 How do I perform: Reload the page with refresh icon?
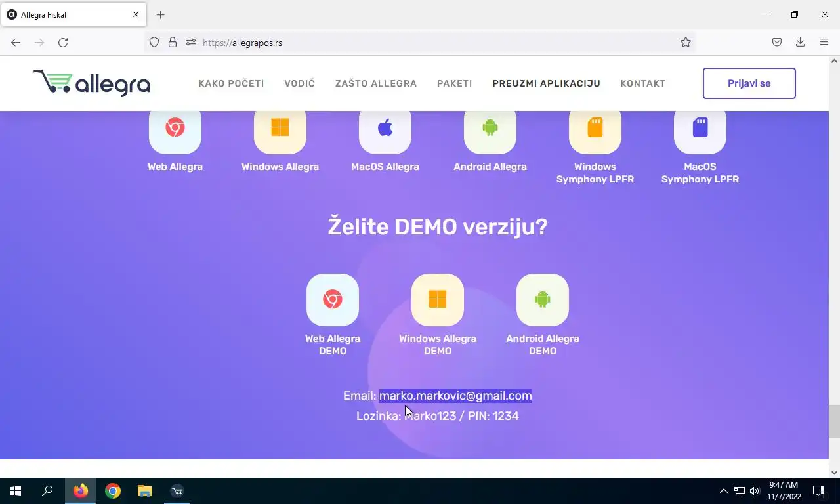pos(63,43)
